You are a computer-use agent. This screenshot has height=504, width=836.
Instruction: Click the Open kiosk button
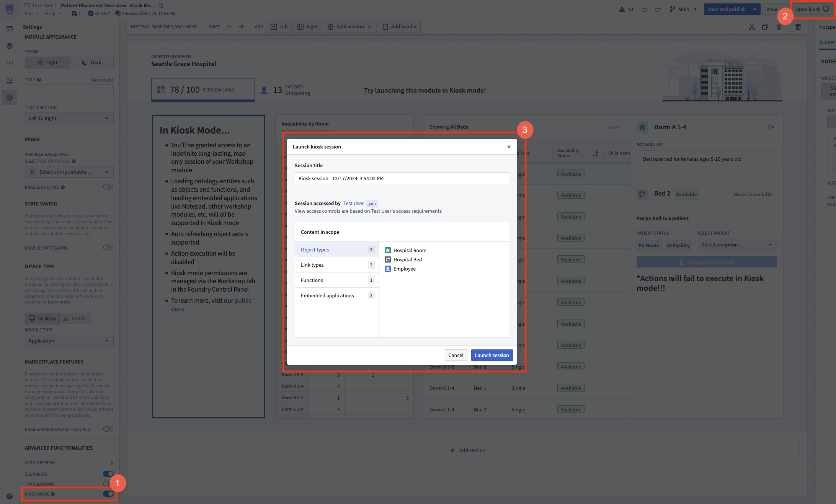[812, 10]
